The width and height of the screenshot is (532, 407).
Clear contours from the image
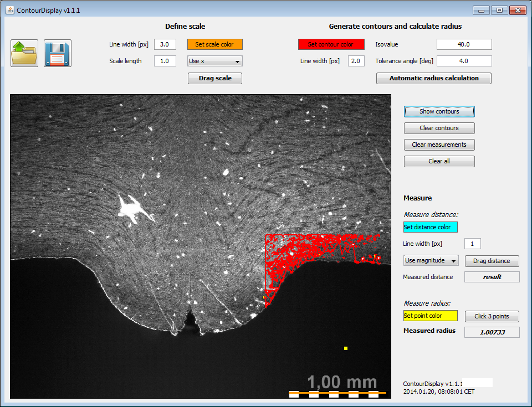tap(439, 128)
